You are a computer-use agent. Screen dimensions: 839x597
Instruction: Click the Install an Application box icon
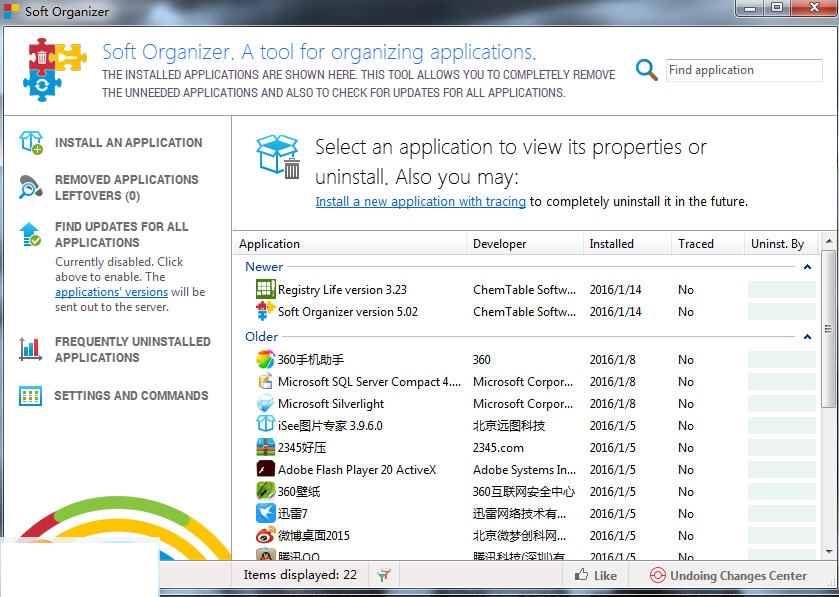point(30,143)
